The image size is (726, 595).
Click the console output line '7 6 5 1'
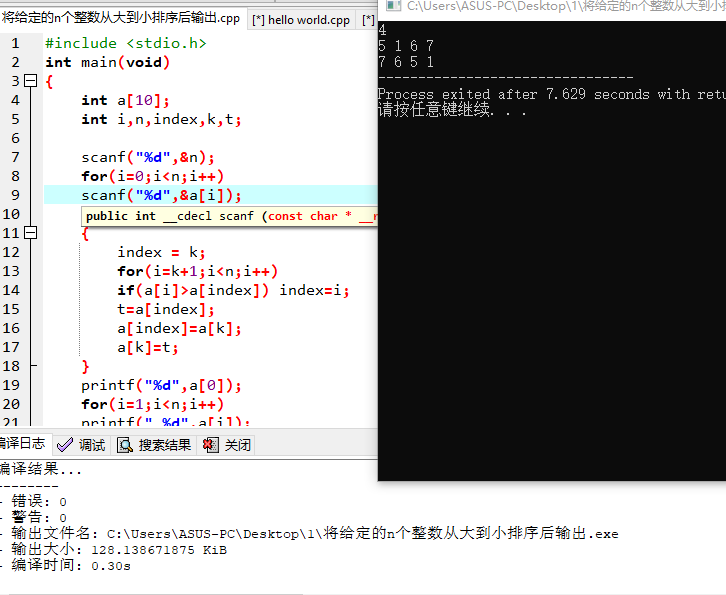[406, 62]
